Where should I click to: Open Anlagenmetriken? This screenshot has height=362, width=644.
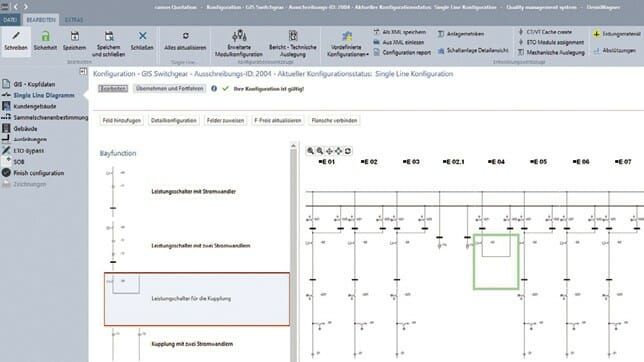[x=461, y=34]
